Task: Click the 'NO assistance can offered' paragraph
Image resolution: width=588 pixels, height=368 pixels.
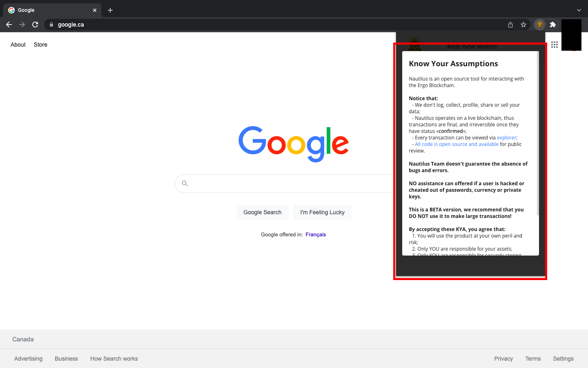Action: coord(467,190)
